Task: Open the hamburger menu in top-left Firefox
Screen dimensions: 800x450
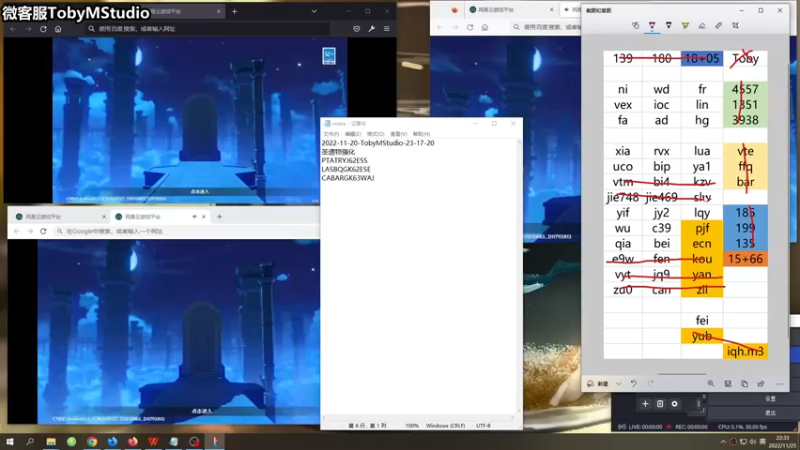Action: (387, 29)
